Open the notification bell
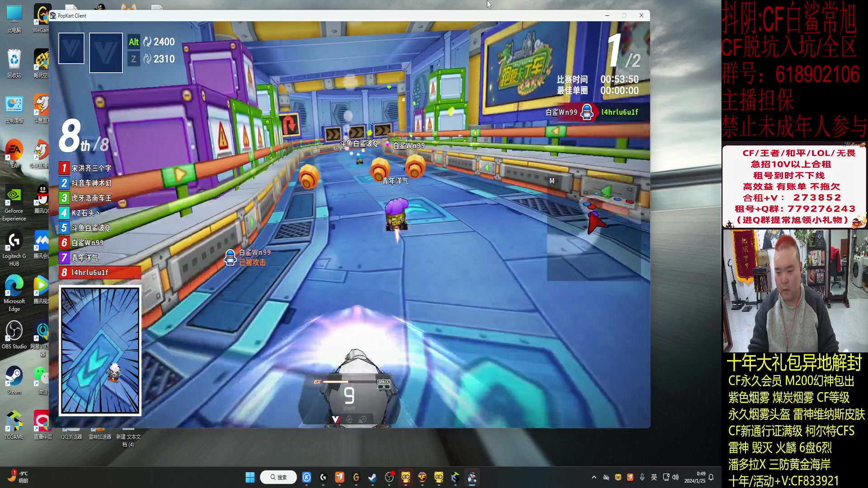Image resolution: width=868 pixels, height=488 pixels. [711, 477]
